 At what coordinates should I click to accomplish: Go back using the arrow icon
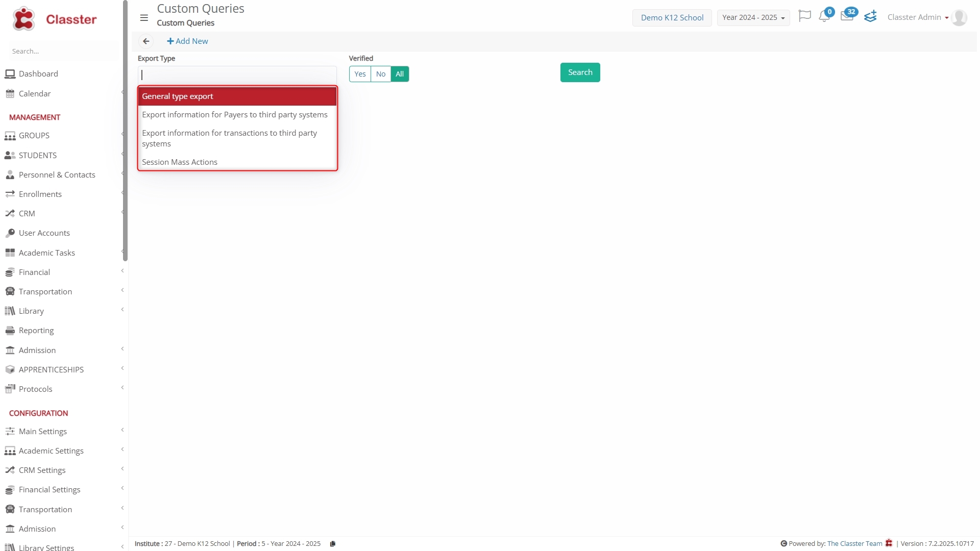146,41
